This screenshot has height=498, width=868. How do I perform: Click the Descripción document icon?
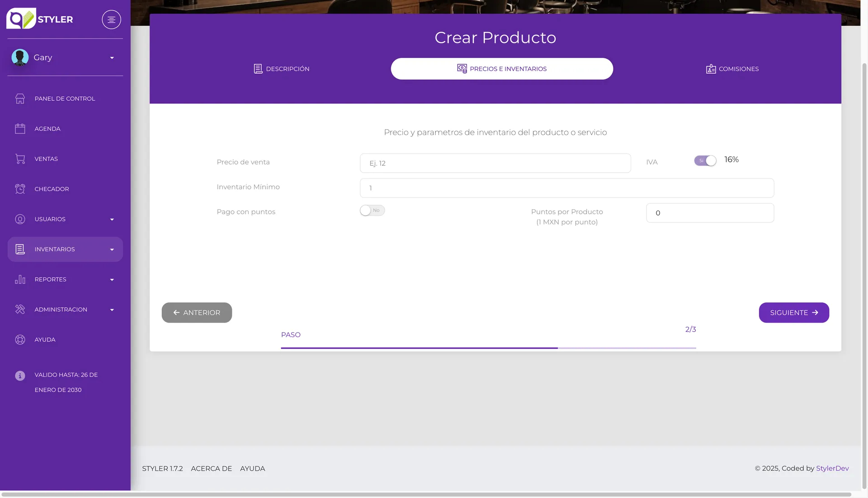pos(258,69)
